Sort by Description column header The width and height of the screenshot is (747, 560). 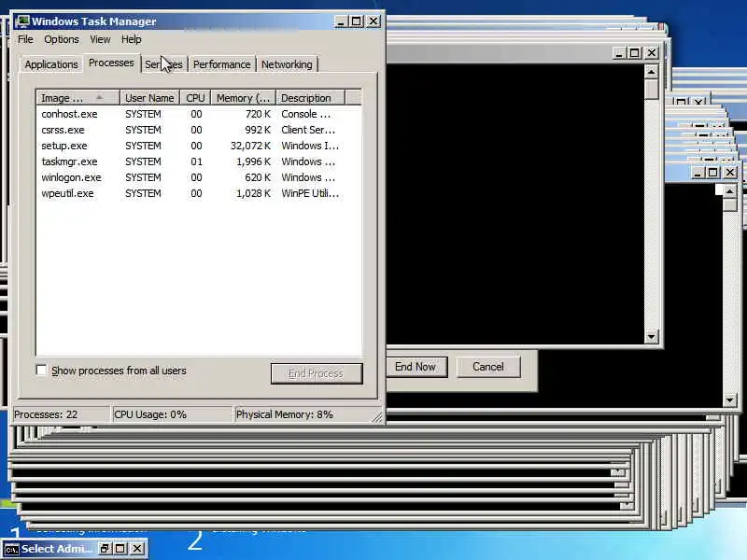[x=310, y=98]
